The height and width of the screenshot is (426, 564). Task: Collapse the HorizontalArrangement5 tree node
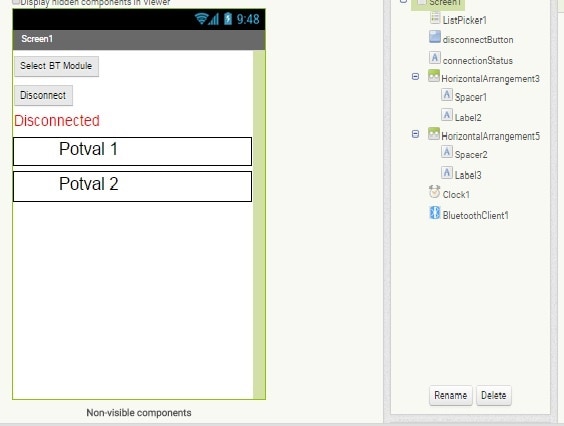click(415, 134)
